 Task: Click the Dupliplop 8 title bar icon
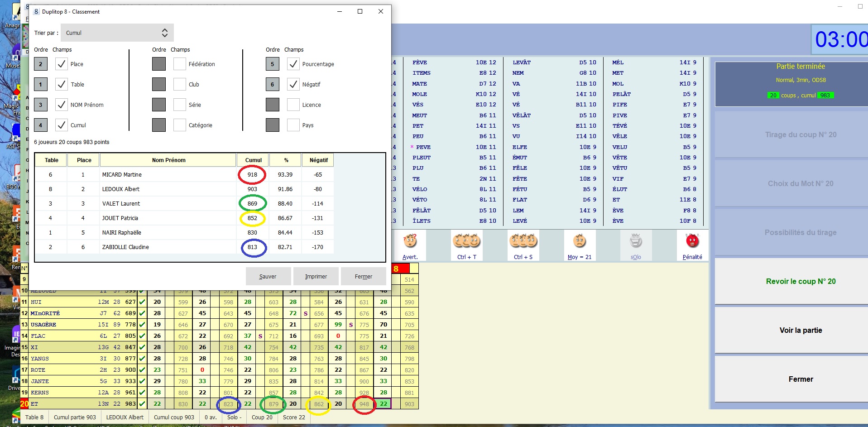pos(37,12)
